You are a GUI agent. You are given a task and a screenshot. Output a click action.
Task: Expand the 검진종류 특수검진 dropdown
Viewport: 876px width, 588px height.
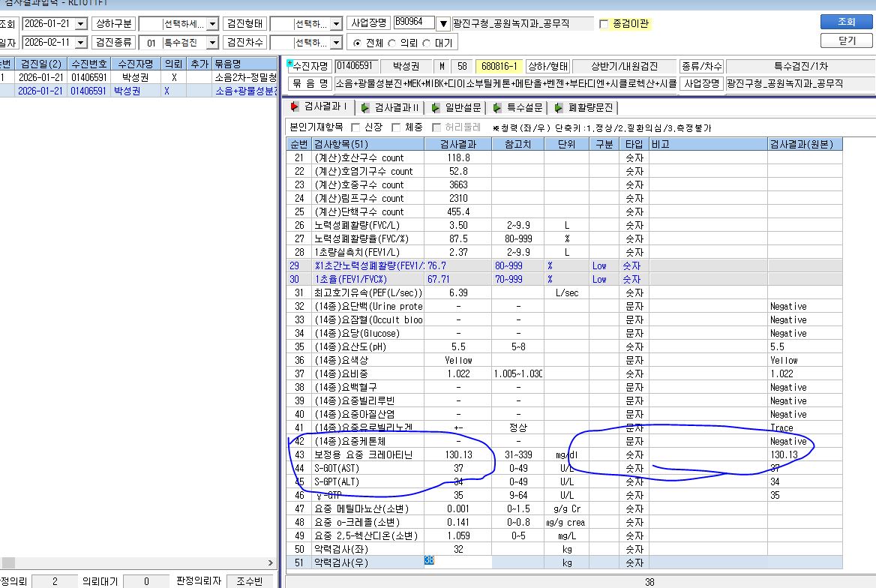click(x=211, y=43)
